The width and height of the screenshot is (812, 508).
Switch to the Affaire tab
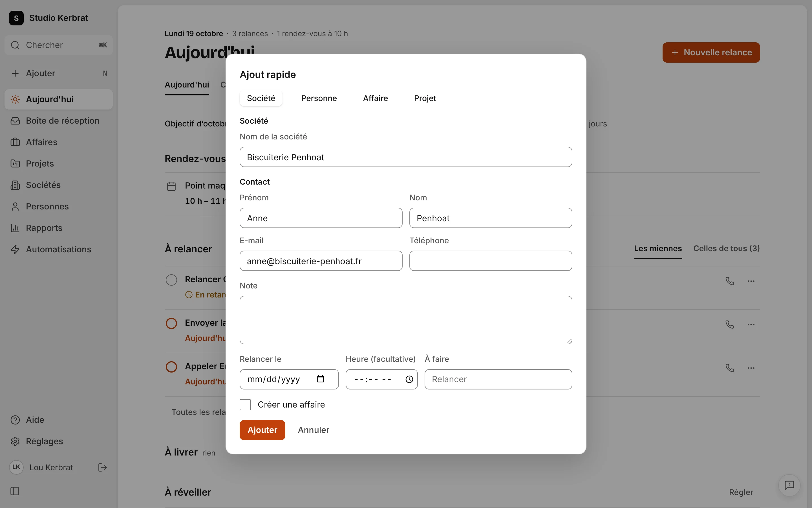point(375,98)
